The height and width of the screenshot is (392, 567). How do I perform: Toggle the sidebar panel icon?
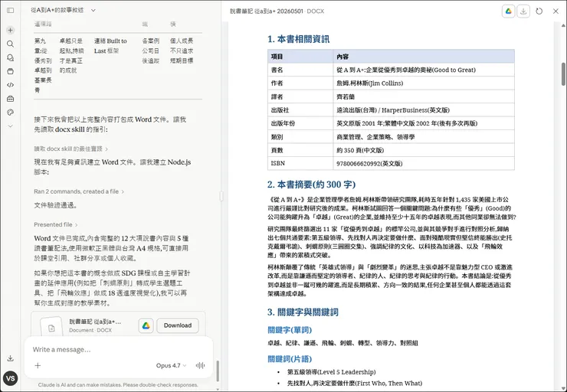tap(11, 11)
